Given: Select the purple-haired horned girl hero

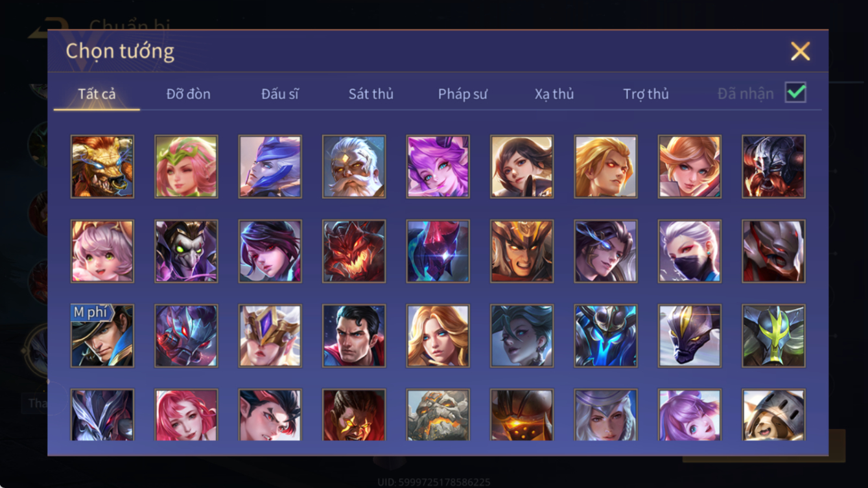Looking at the screenshot, I should (x=438, y=167).
